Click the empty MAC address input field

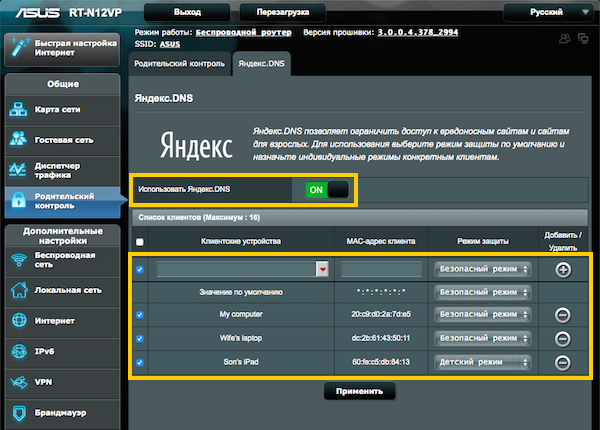coord(380,269)
